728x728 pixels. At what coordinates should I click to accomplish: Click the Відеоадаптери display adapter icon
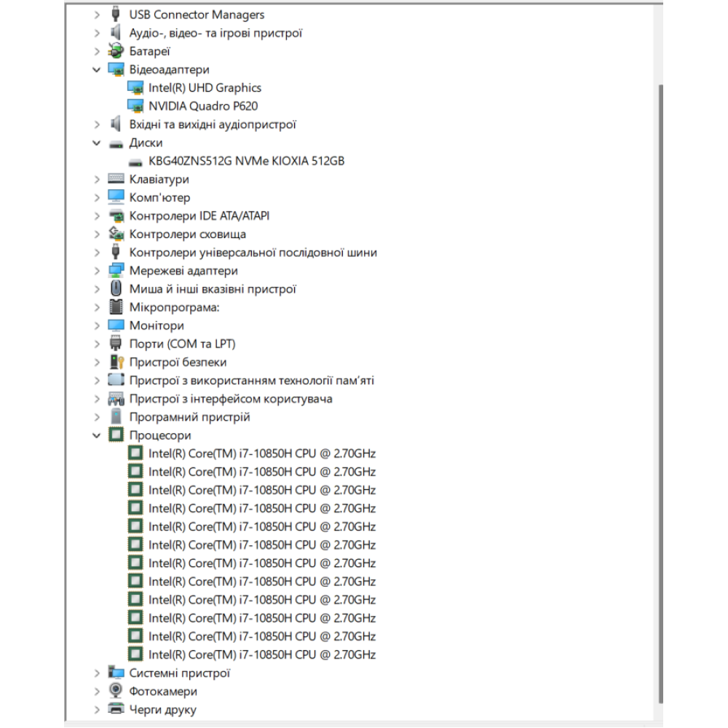tap(116, 70)
